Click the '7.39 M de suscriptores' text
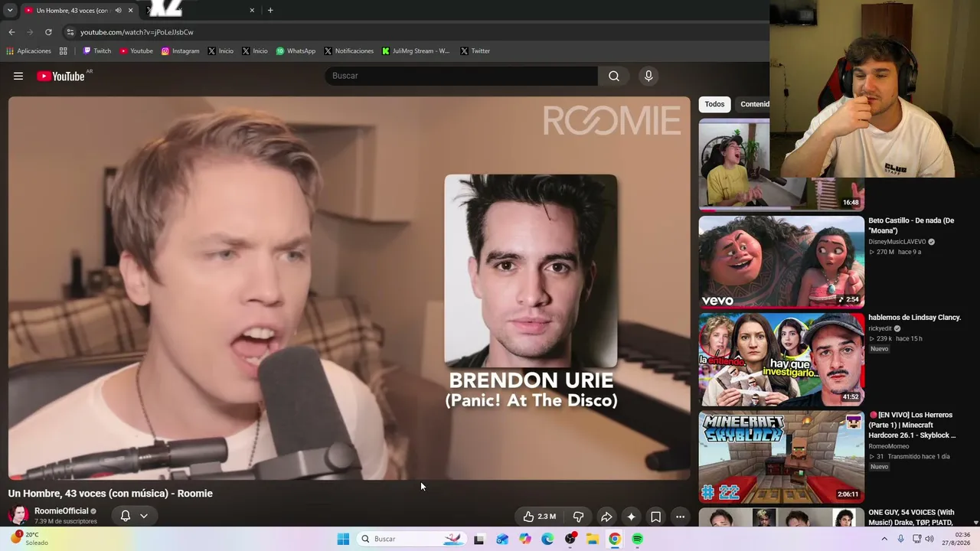This screenshot has width=980, height=551. (x=66, y=522)
